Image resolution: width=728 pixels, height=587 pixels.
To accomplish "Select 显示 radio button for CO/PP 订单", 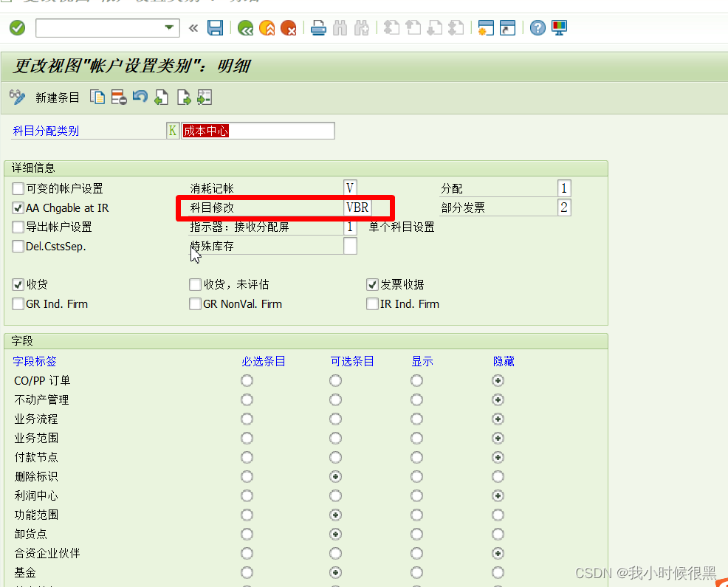I will point(416,380).
